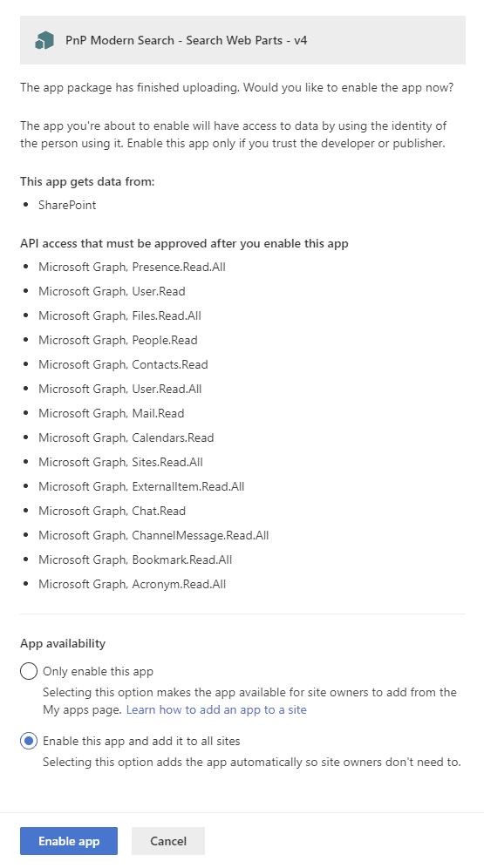
Task: Click the Sites.Read.All permission entry
Action: click(x=120, y=462)
